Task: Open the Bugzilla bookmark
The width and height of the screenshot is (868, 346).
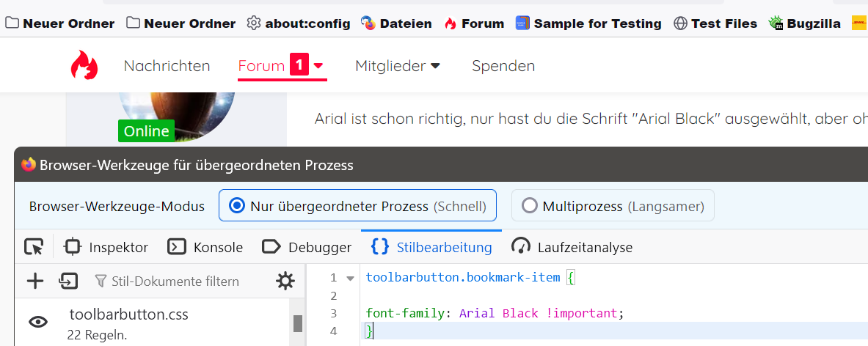Action: point(805,23)
